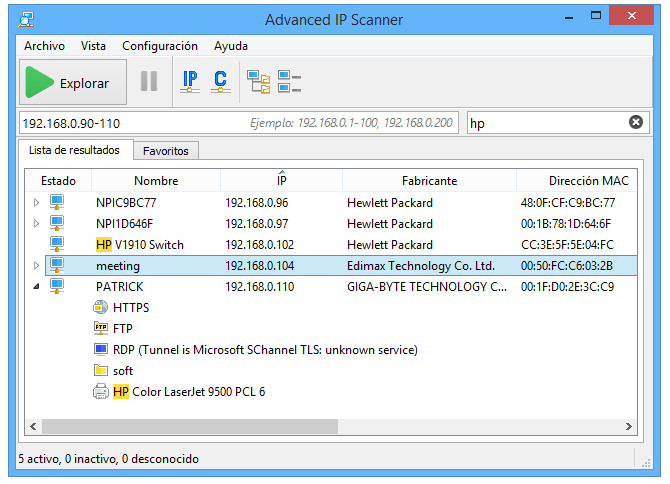This screenshot has height=484, width=670.
Task: Click the horizontal scrollbar thumb
Action: point(190,426)
